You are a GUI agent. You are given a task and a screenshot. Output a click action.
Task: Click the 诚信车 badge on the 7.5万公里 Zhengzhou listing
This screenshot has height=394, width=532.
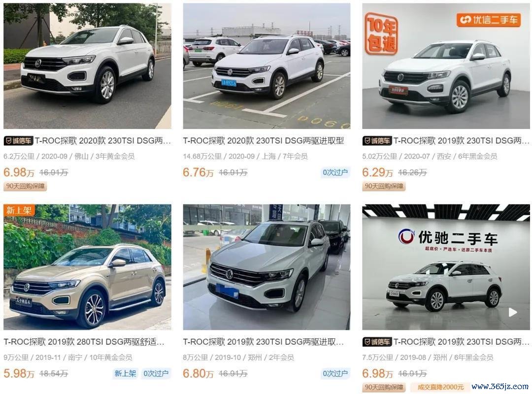click(377, 342)
